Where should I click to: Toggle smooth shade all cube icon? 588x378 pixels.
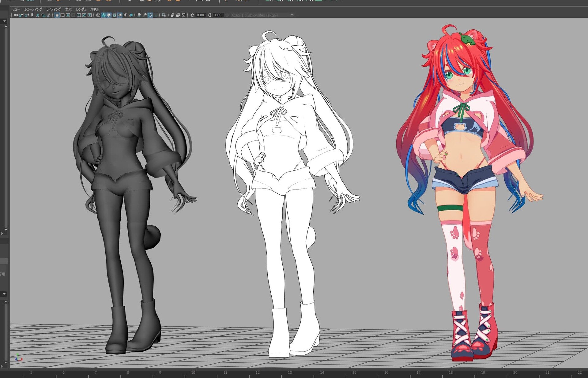pyautogui.click(x=104, y=15)
